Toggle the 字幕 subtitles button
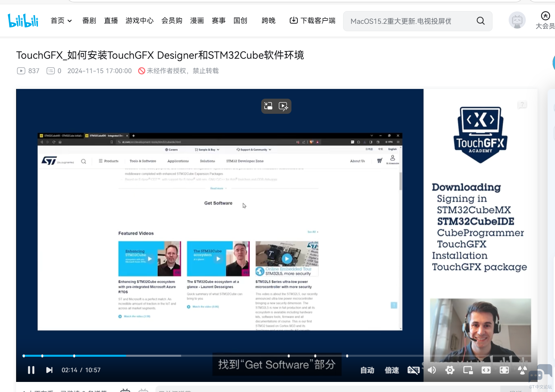Viewport: 555px width, 392px height. tap(413, 370)
